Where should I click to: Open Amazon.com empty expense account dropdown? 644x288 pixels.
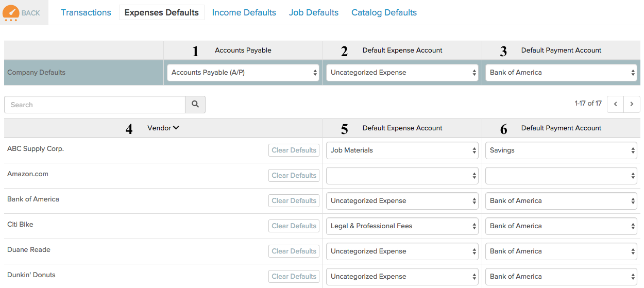[x=402, y=176]
